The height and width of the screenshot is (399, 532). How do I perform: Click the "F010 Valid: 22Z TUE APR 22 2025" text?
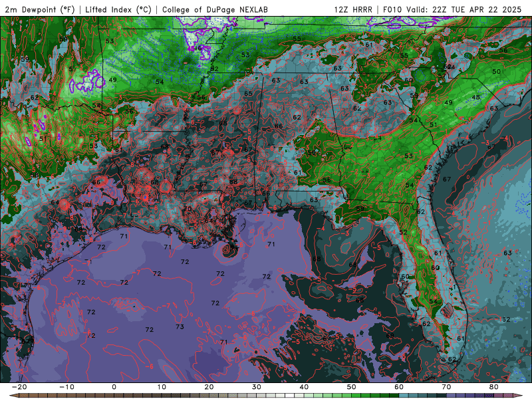click(x=452, y=9)
